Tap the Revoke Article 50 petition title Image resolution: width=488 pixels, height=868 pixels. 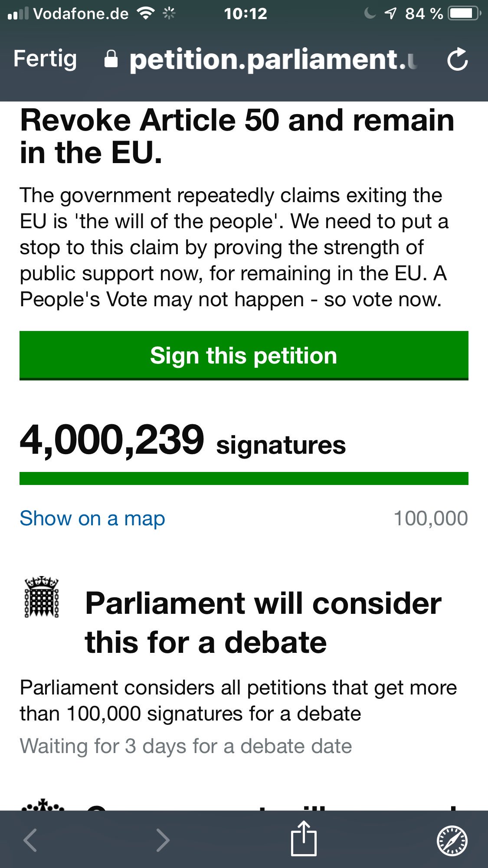click(x=237, y=136)
